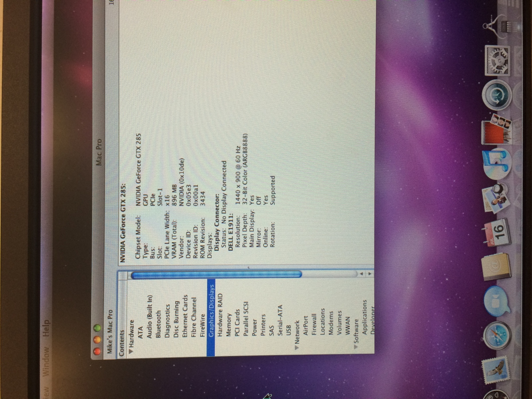Select Fibre Channel entry
This screenshot has height=399, width=532.
click(194, 318)
